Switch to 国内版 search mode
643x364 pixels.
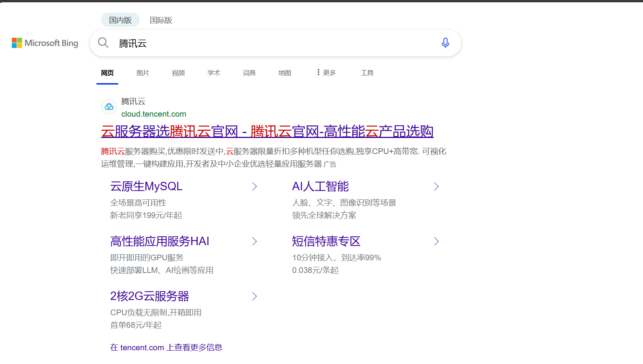[120, 20]
